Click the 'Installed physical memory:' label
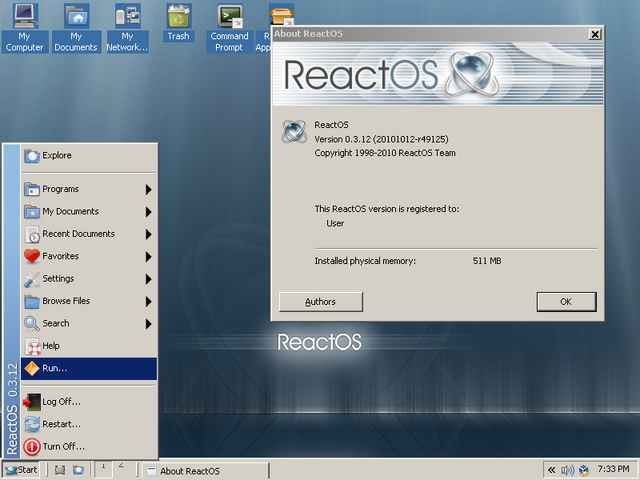 tap(365, 261)
